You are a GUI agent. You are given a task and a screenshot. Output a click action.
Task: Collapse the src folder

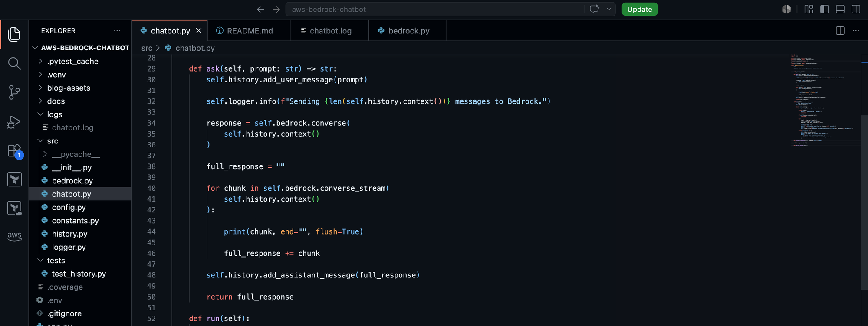coord(80,141)
